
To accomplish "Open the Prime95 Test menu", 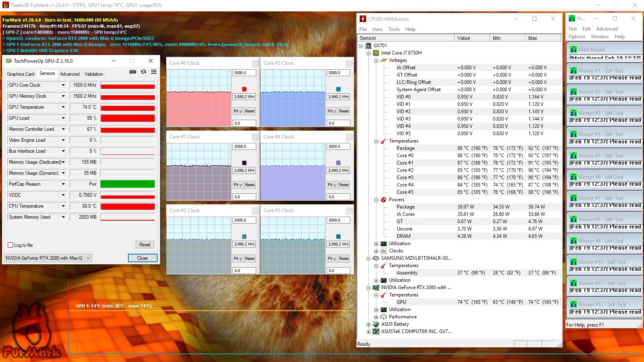I will tap(572, 29).
